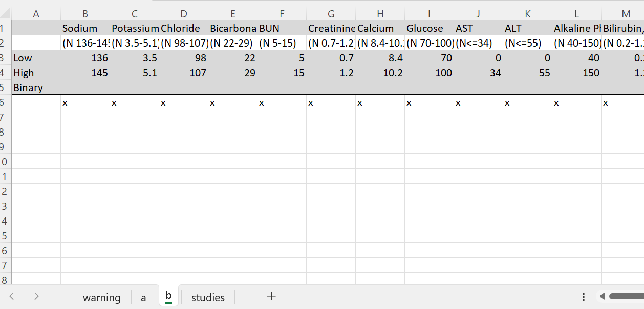Open the "warning" sheet tab
The width and height of the screenshot is (644, 309).
102,297
